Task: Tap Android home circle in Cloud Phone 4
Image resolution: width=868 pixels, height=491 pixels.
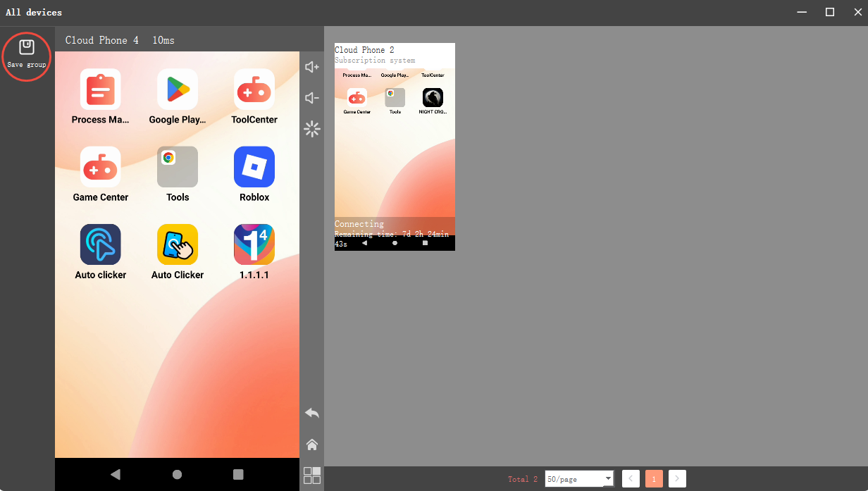Action: click(x=177, y=475)
